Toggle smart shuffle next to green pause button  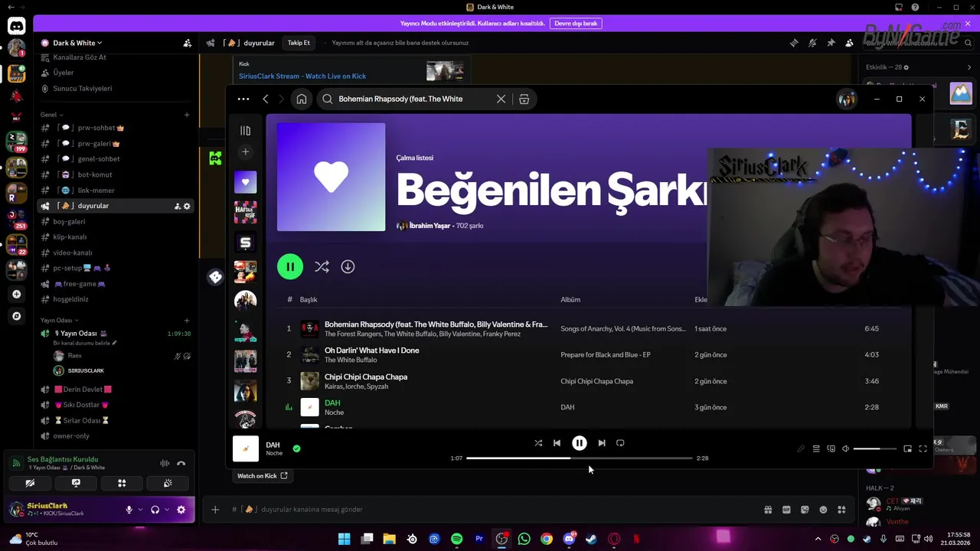pos(322,266)
